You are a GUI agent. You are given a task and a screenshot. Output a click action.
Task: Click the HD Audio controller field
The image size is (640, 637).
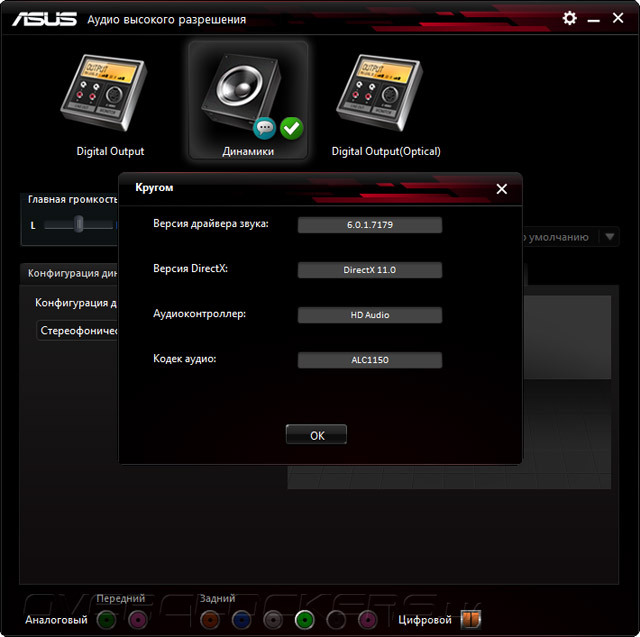click(x=370, y=315)
